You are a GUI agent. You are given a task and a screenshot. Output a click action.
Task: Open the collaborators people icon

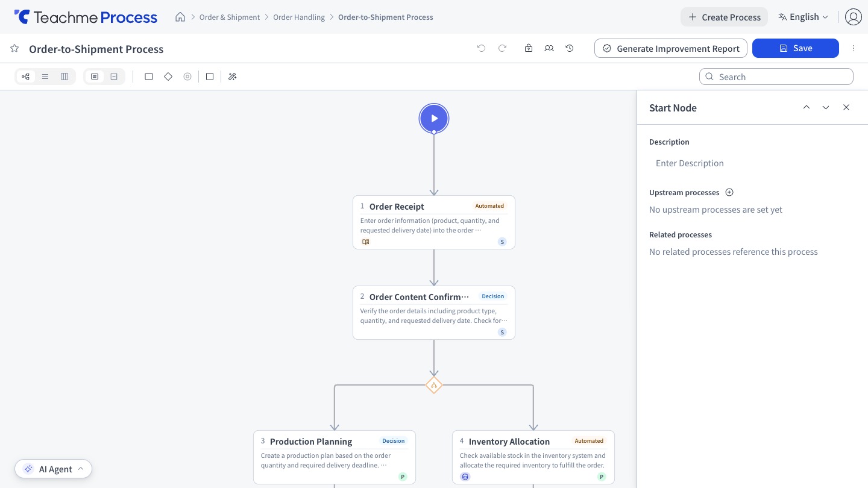click(549, 48)
